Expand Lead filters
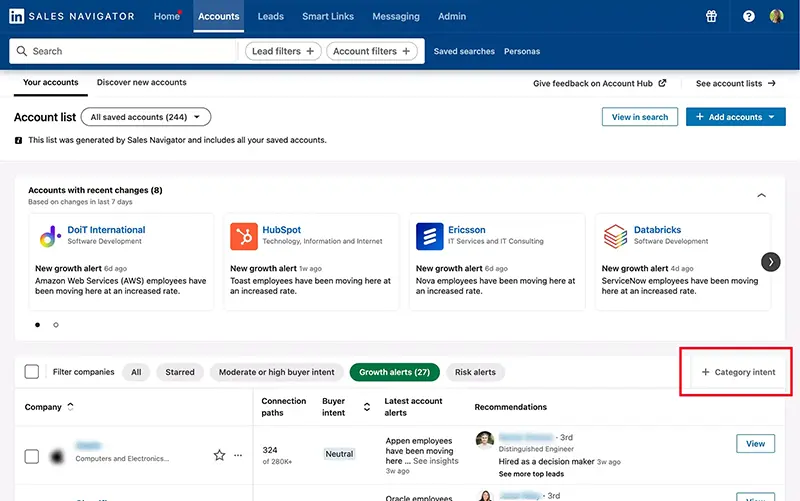This screenshot has width=800, height=501. pos(283,51)
